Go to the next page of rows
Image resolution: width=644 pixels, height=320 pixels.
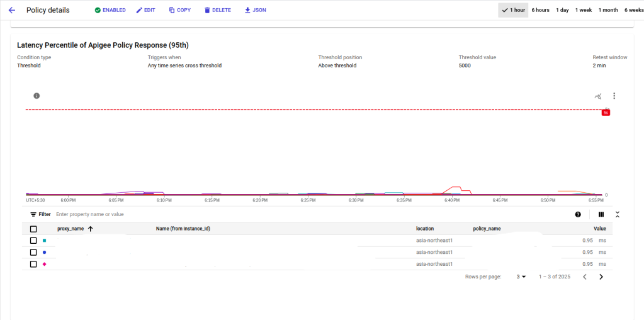point(601,277)
